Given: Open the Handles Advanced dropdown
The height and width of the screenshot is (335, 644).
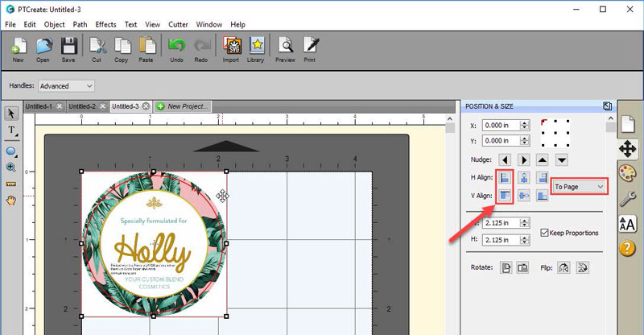Looking at the screenshot, I should pyautogui.click(x=67, y=86).
